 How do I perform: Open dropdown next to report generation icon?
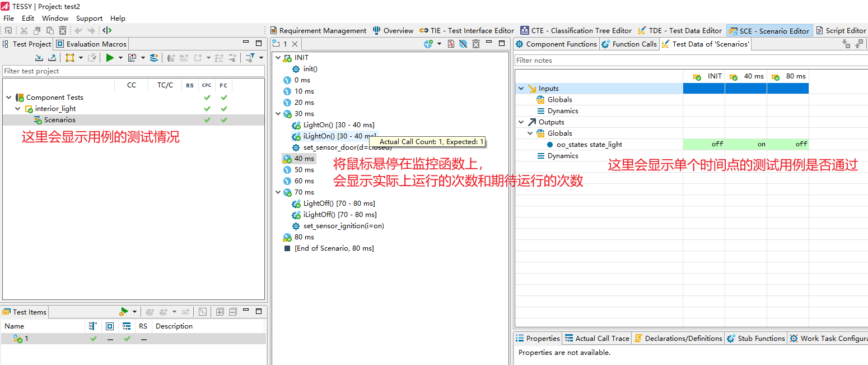click(143, 58)
